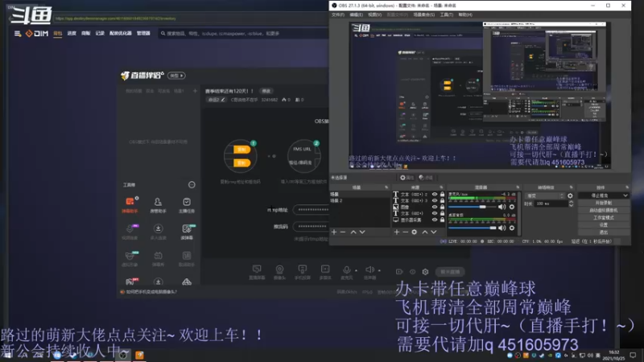Open OBS 视图(V) menu

click(x=374, y=14)
